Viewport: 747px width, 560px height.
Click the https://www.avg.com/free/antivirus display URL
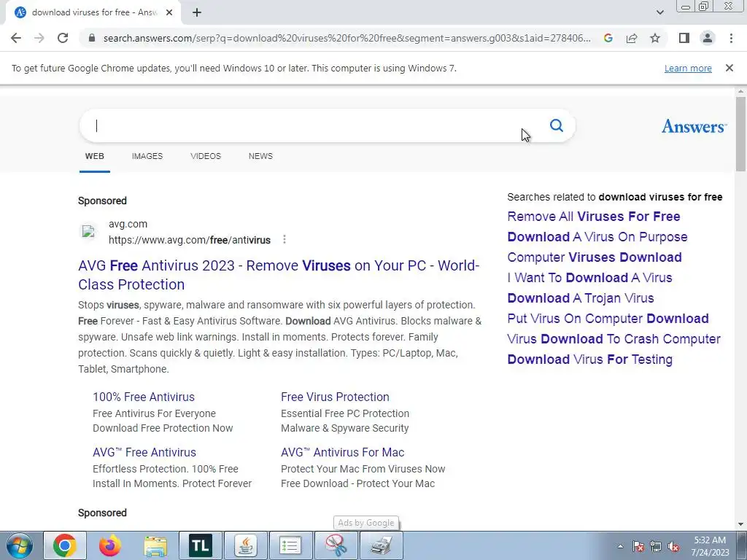tap(190, 240)
